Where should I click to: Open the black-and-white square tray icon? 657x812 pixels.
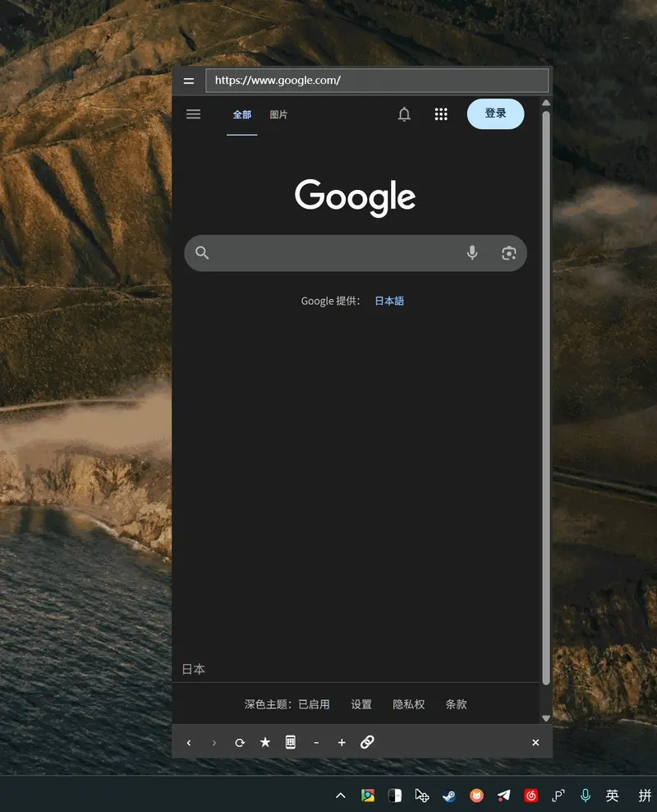pyautogui.click(x=395, y=796)
